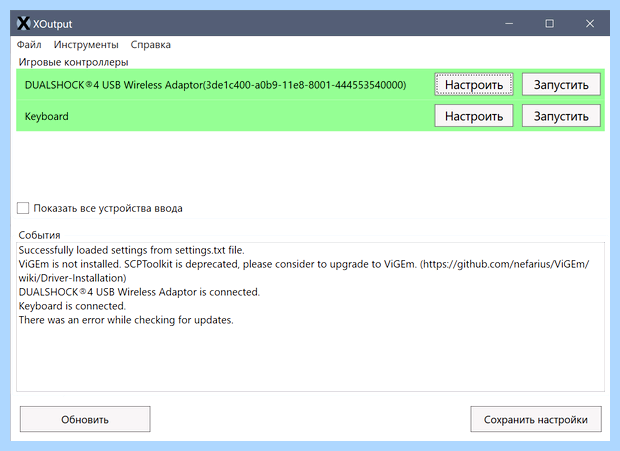Click the Сохранить настройки button
This screenshot has width=620, height=451.
(536, 419)
